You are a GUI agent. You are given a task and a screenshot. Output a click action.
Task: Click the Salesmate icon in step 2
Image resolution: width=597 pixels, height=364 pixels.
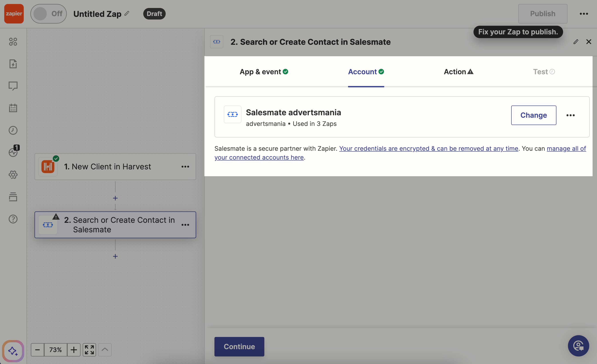48,225
